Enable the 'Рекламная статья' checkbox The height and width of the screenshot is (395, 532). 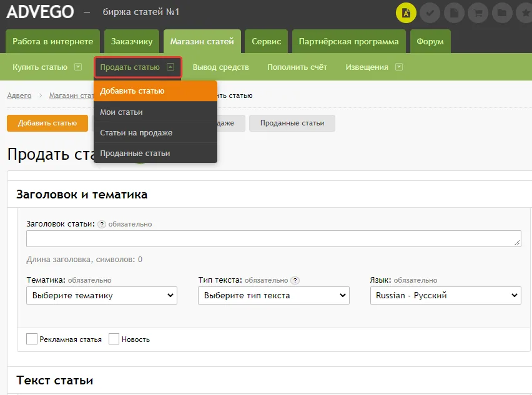(32, 339)
